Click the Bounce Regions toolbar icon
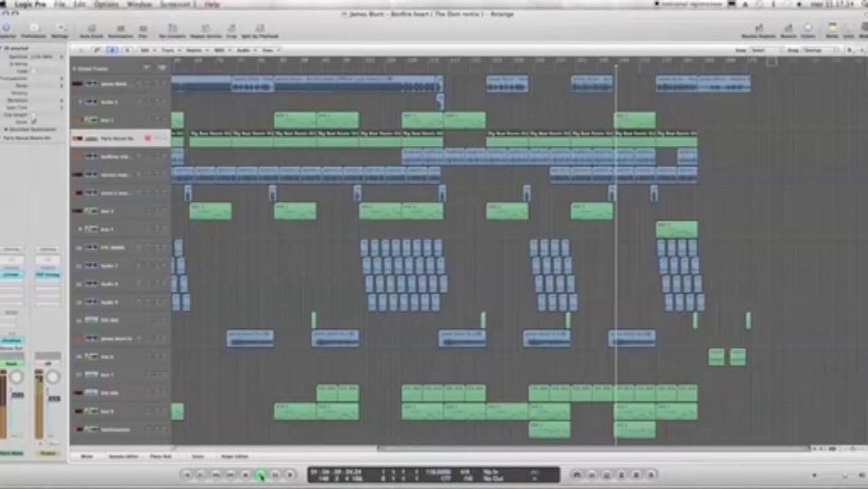The width and height of the screenshot is (868, 489). 758,30
